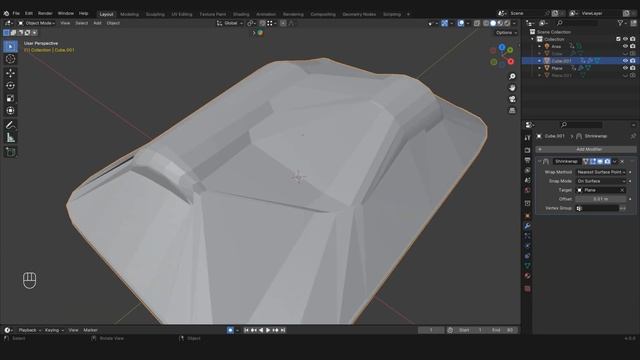The image size is (640, 360).
Task: Expand the Options dropdown in viewport
Action: 506,33
